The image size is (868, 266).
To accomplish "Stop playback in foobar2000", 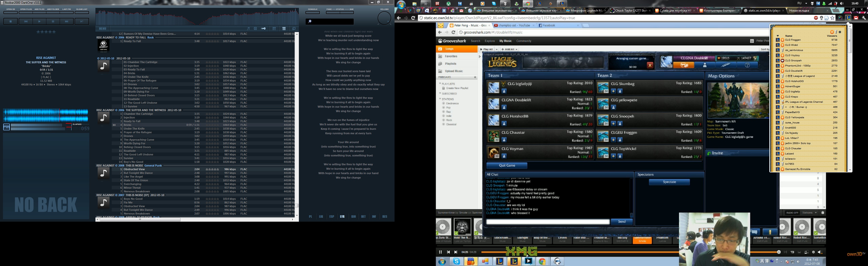I will pyautogui.click(x=10, y=21).
